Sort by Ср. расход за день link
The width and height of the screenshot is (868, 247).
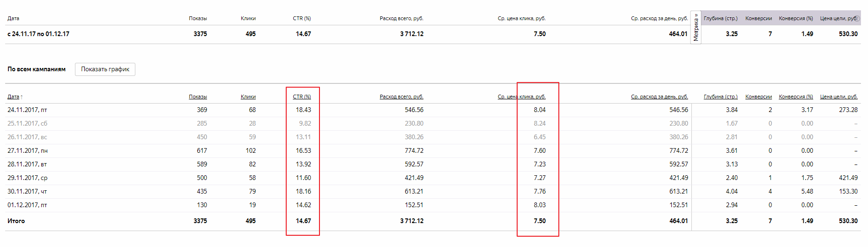pyautogui.click(x=659, y=97)
